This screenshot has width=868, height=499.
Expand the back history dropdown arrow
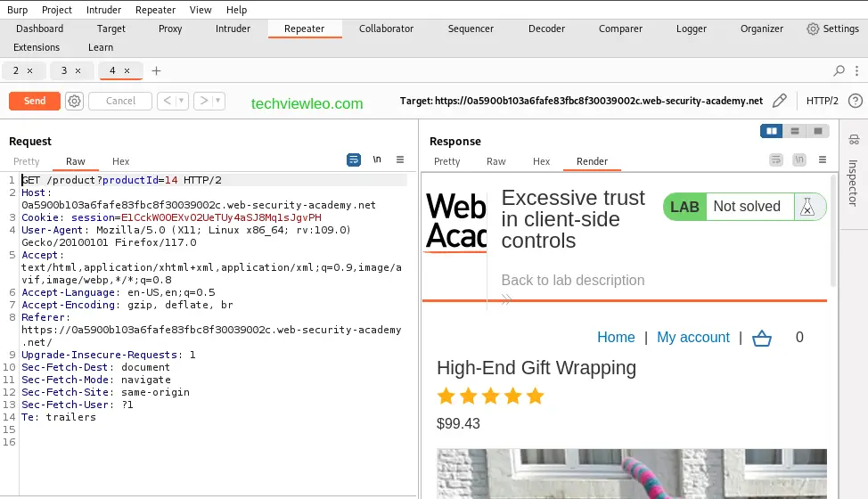click(182, 101)
